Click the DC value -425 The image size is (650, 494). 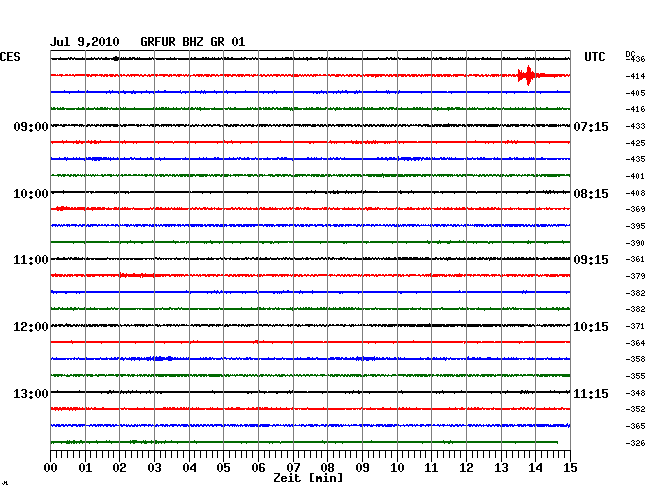coord(635,143)
